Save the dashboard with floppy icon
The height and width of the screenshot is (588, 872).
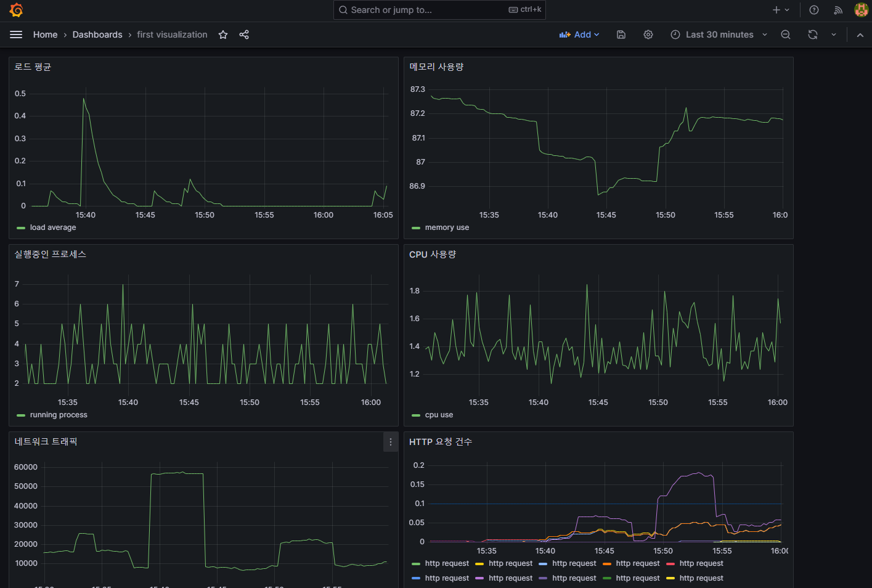click(621, 35)
